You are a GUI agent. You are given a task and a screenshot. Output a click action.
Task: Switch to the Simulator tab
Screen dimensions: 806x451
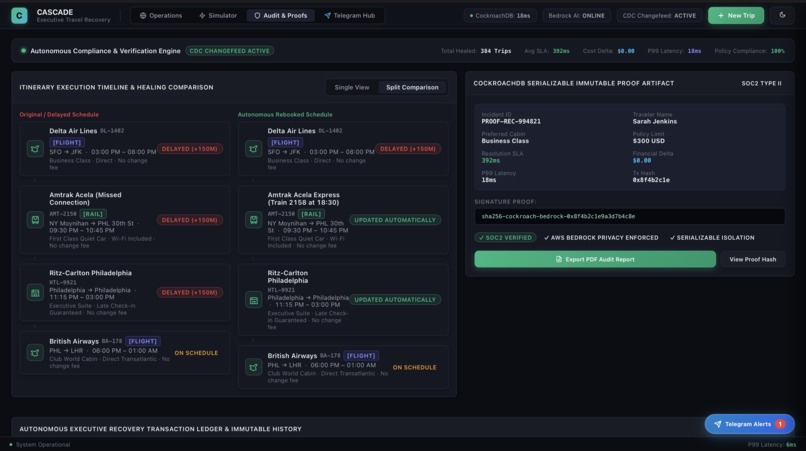218,15
